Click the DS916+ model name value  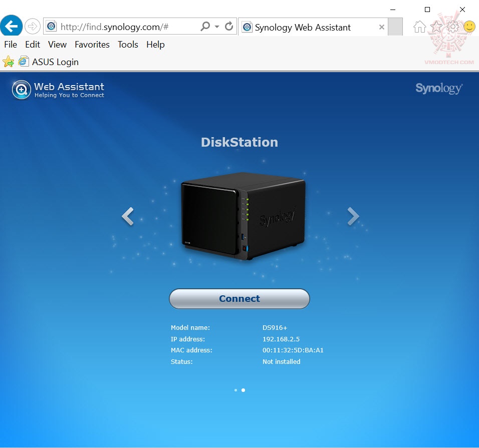[275, 328]
